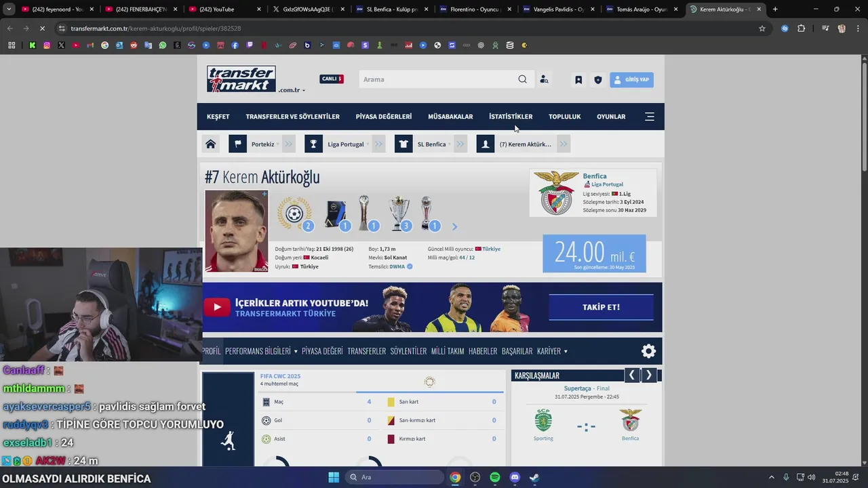This screenshot has width=868, height=488.
Task: Expand the Liga Portugal breadcrumb arrows
Action: pos(379,144)
